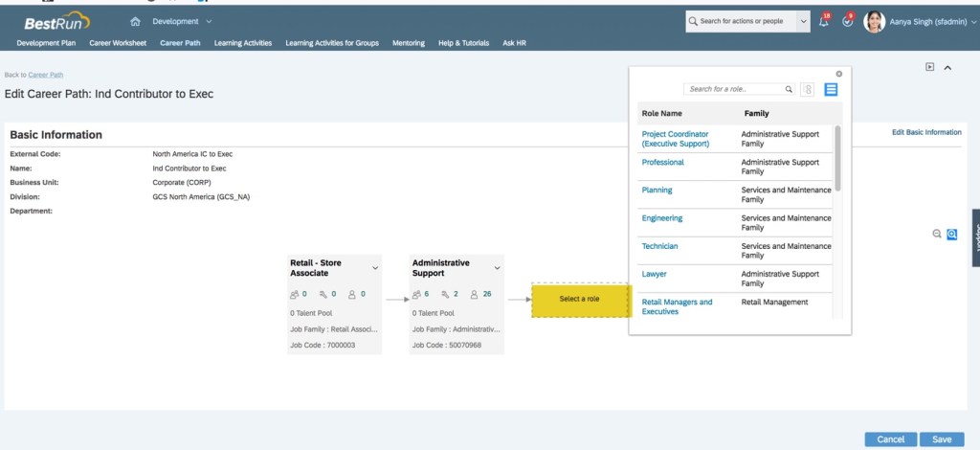
Task: Click the zoom out magnifier icon
Action: pyautogui.click(x=937, y=234)
